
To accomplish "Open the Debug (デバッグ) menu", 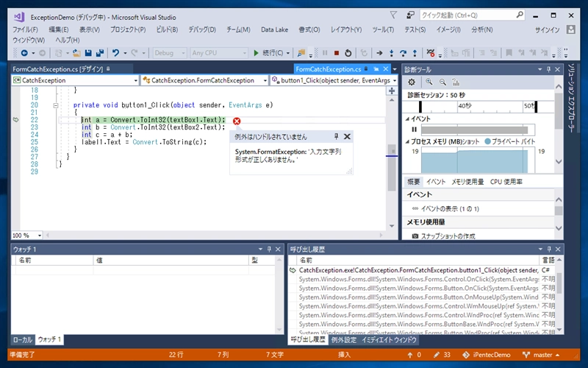I will click(201, 29).
